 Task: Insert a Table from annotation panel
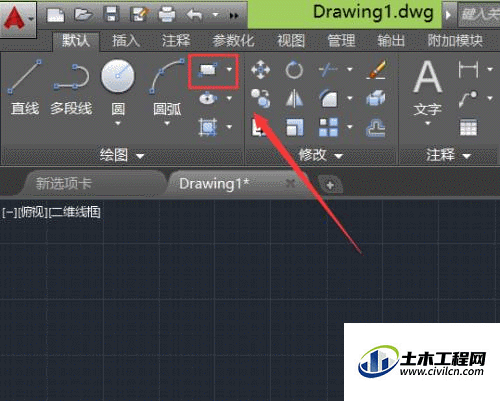point(468,127)
